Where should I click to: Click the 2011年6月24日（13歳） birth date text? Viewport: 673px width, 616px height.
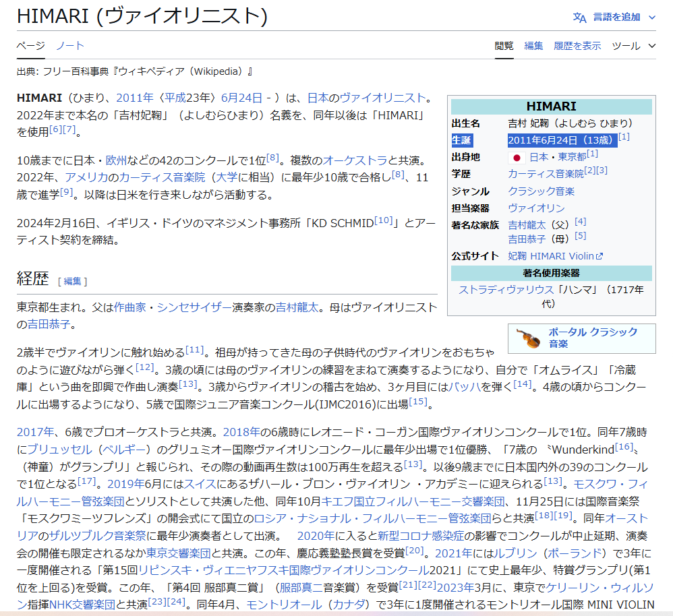(562, 140)
